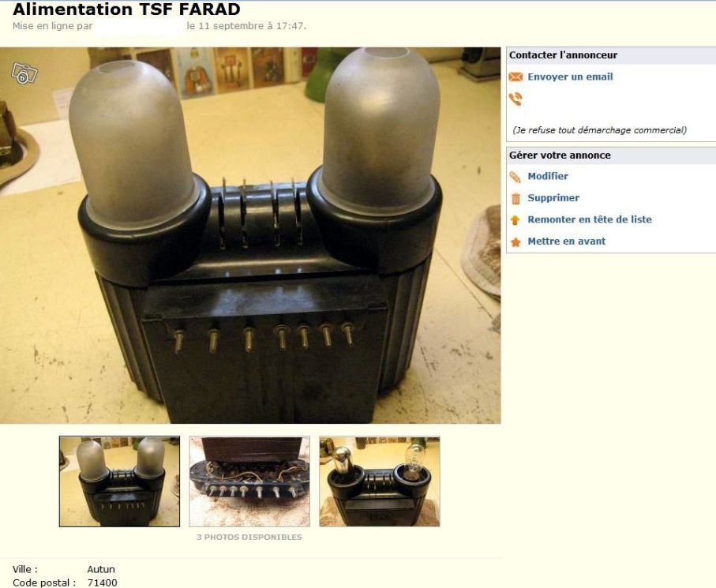Open the Envoyer un email link
Viewport: 716px width, 588px height.
570,77
